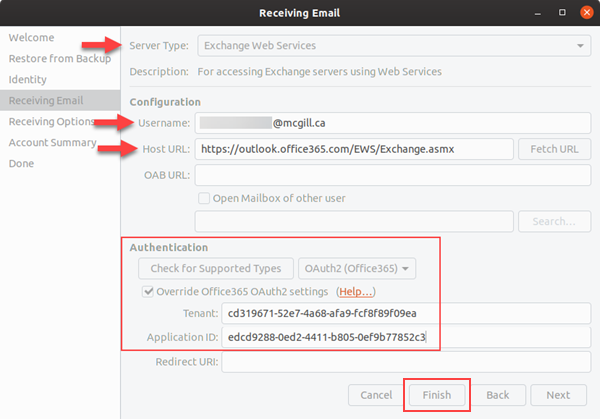Close the Receiving Email window
This screenshot has height=419, width=600.
point(587,13)
